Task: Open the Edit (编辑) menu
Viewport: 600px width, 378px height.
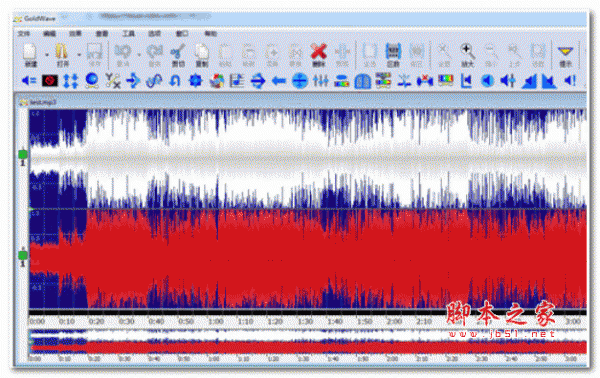Action: [x=49, y=34]
